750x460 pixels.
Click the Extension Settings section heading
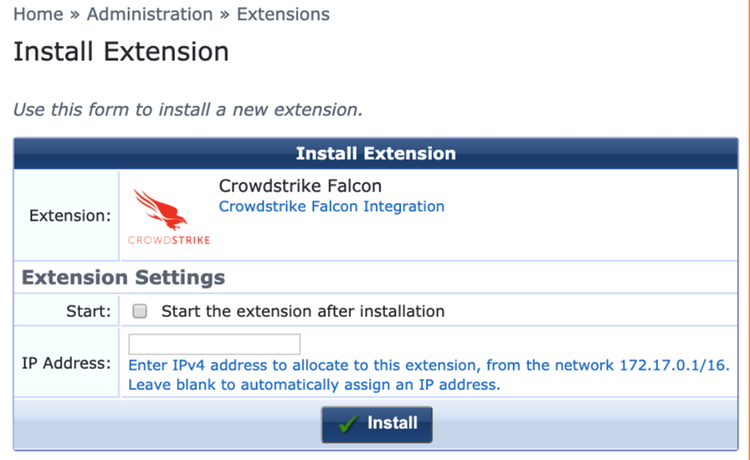(x=123, y=277)
